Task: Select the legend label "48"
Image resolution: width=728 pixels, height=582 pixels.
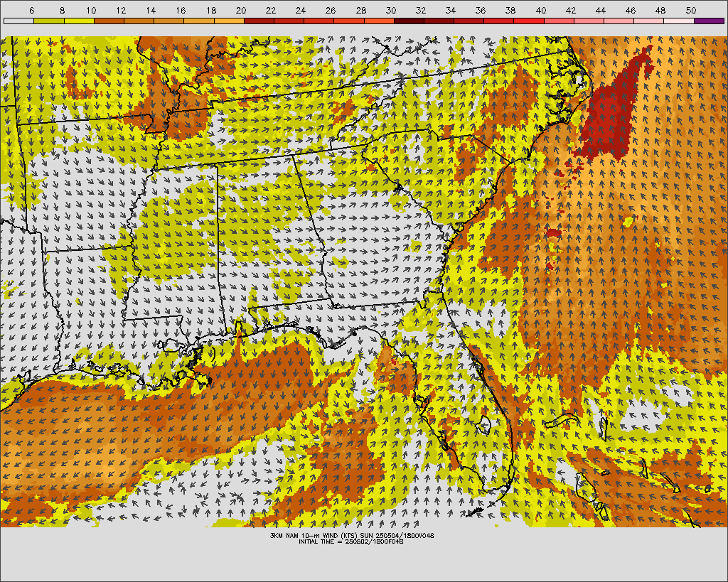Action: [660, 10]
